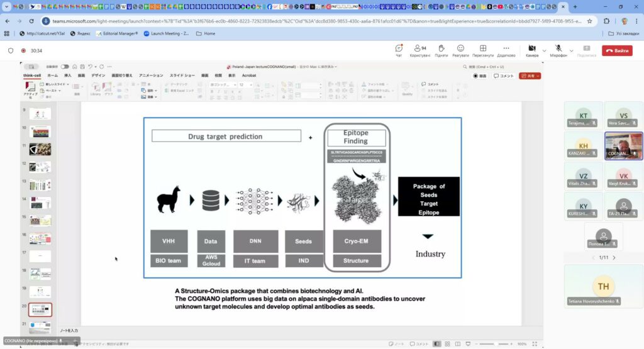Expand the microphone options arrow
The height and width of the screenshot is (349, 644).
570,50
